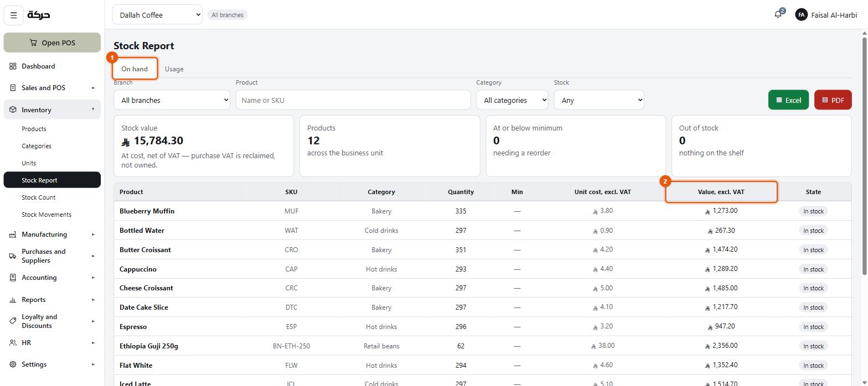
Task: Click the Purchases and Suppliers truck icon
Action: click(13, 256)
